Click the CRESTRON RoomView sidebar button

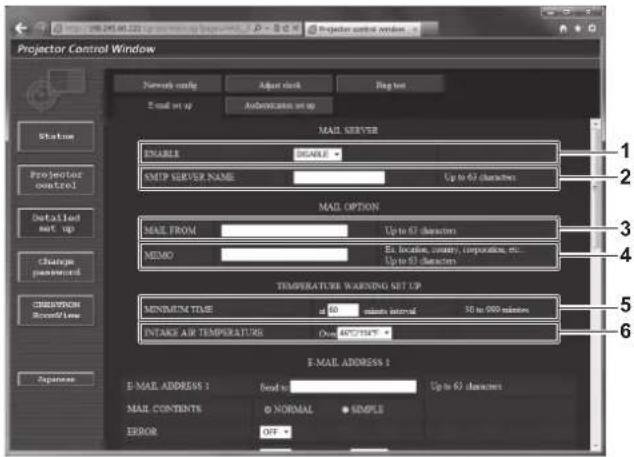[x=56, y=310]
